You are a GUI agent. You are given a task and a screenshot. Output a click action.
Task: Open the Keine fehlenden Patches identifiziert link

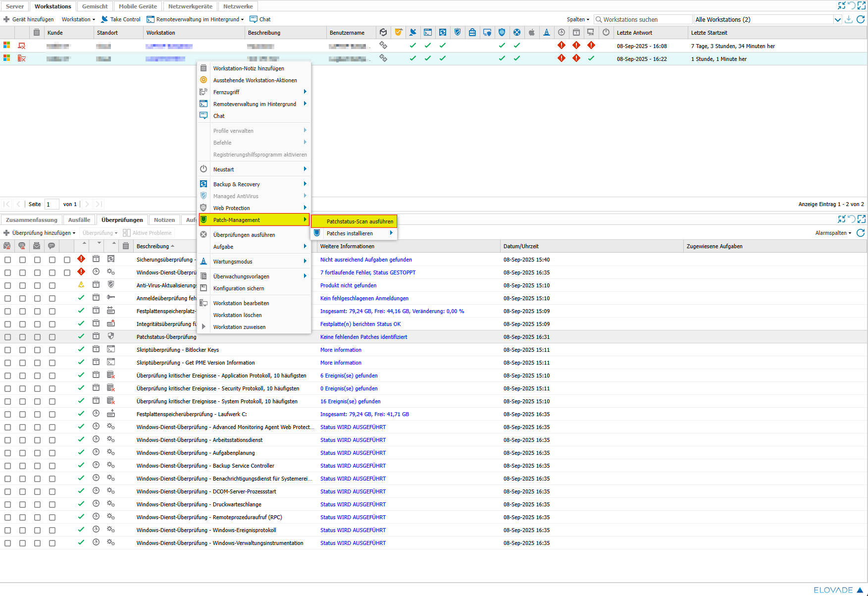tap(363, 337)
